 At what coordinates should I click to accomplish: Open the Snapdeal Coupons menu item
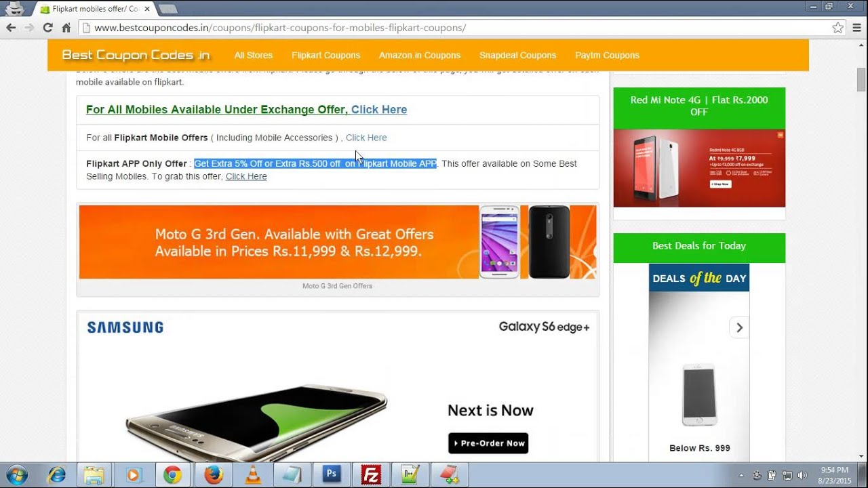coord(517,56)
